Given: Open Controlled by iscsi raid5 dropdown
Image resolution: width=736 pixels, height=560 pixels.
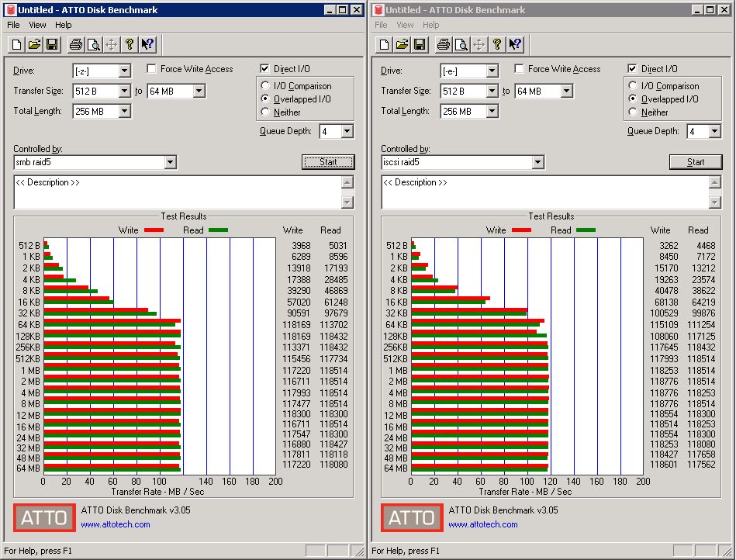Looking at the screenshot, I should coord(538,162).
